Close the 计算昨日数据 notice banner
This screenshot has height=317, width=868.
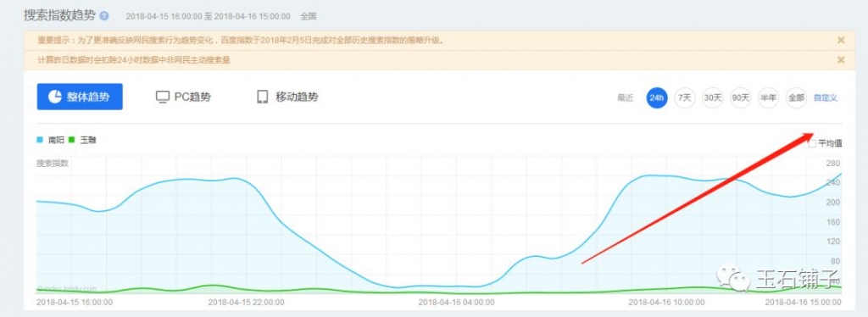click(841, 59)
